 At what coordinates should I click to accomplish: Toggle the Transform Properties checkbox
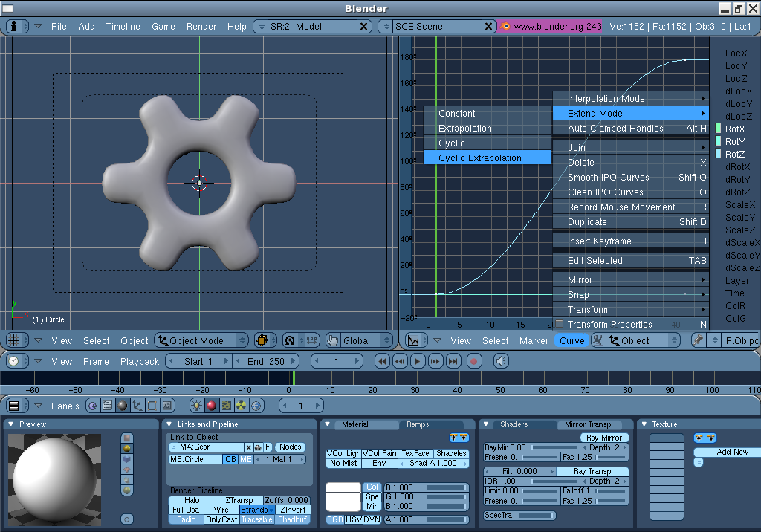[559, 324]
